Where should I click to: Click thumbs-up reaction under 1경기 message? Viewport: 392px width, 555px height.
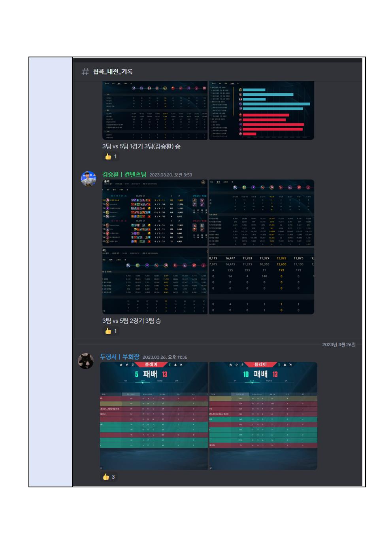point(111,157)
